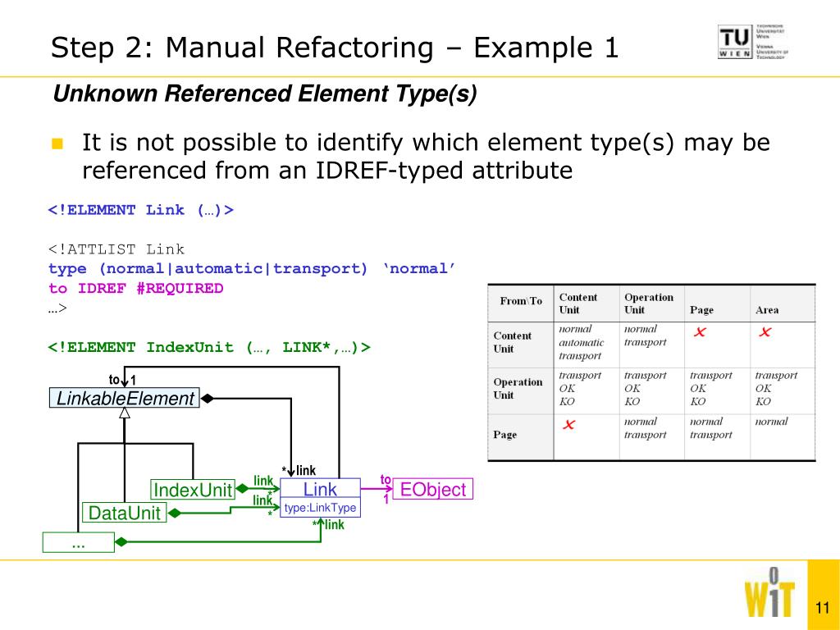Viewport: 840px width, 630px height.
Task: Click red X in the Page row
Action: 568,424
